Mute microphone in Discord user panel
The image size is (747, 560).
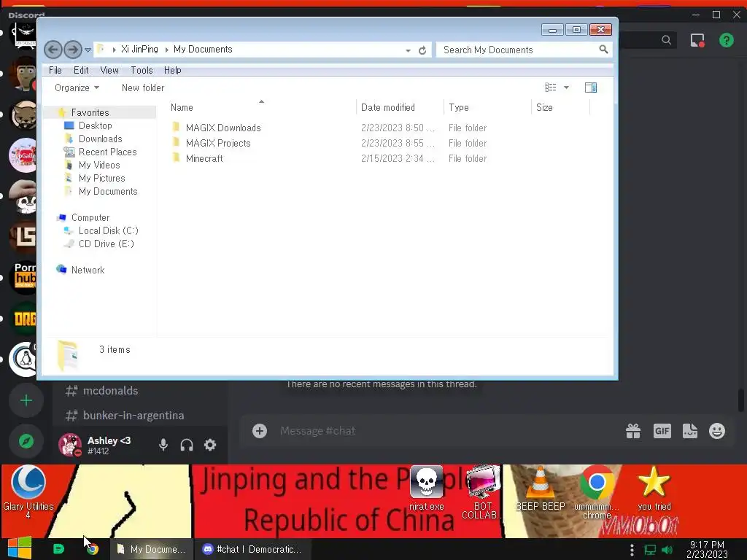point(163,445)
